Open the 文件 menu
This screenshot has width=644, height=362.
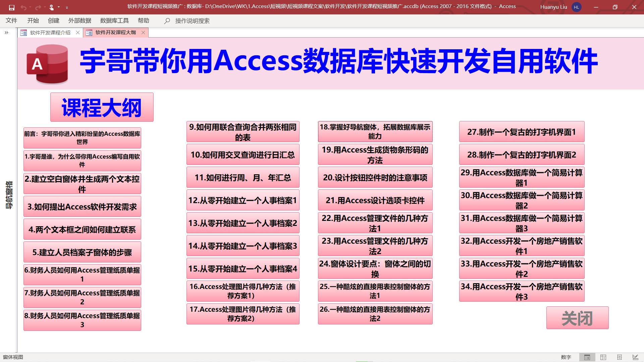tap(11, 20)
